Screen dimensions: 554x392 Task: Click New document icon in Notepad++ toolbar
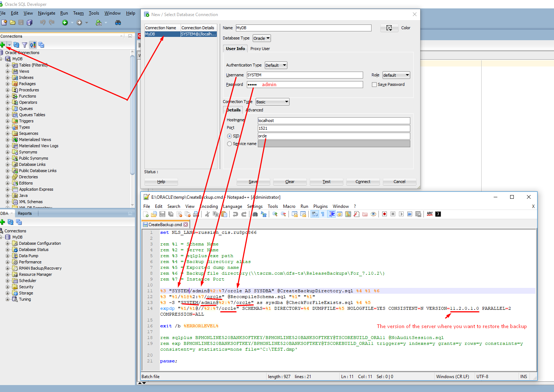(146, 214)
